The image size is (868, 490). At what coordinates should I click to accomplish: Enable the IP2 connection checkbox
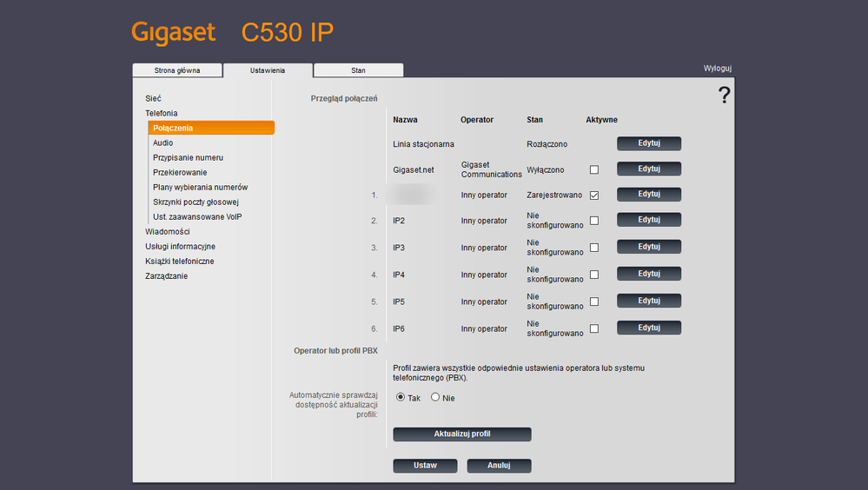(x=594, y=221)
